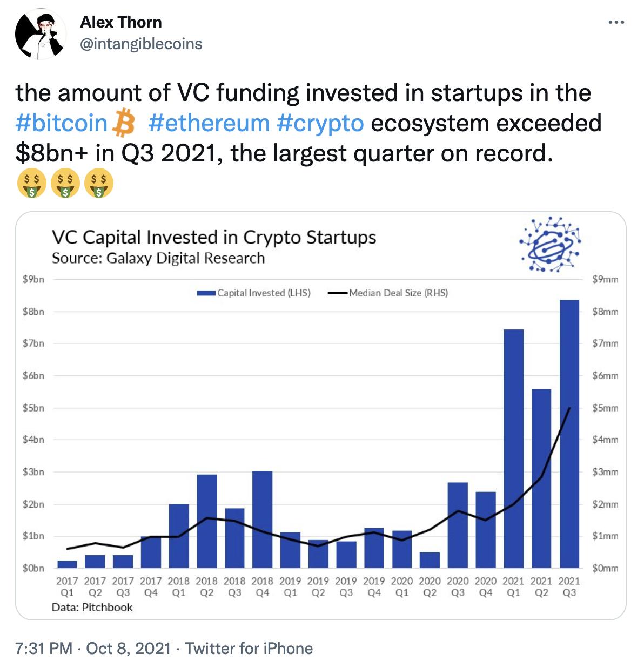This screenshot has width=644, height=661.
Task: Click the 2021 Q3 tallest bar
Action: click(x=569, y=434)
